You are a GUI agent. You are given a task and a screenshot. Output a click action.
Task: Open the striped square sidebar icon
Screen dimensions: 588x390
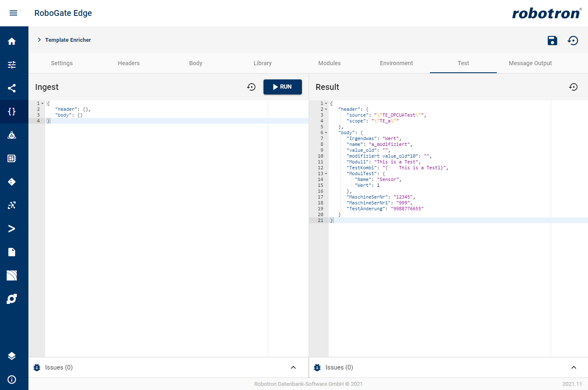(12, 275)
